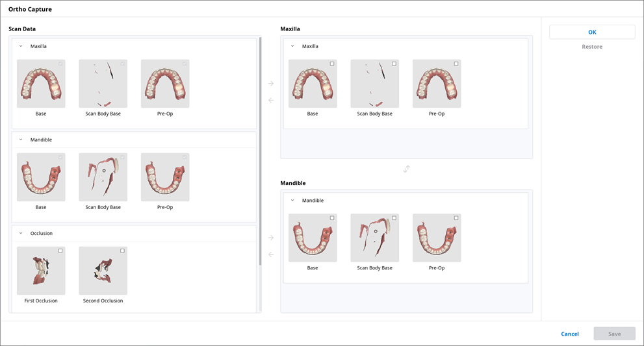This screenshot has width=644, height=346.
Task: Collapse the Mandible group in Scan Data
Action: click(x=21, y=140)
